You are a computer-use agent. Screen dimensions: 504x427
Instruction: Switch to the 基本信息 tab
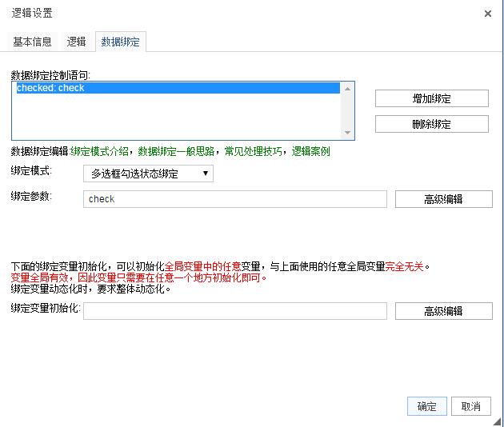(32, 42)
